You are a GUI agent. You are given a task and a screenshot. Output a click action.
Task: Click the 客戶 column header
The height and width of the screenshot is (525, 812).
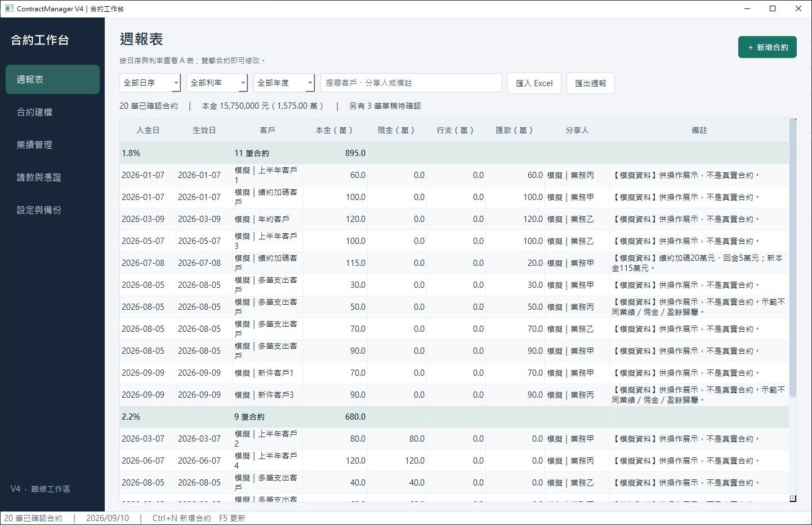coord(267,130)
